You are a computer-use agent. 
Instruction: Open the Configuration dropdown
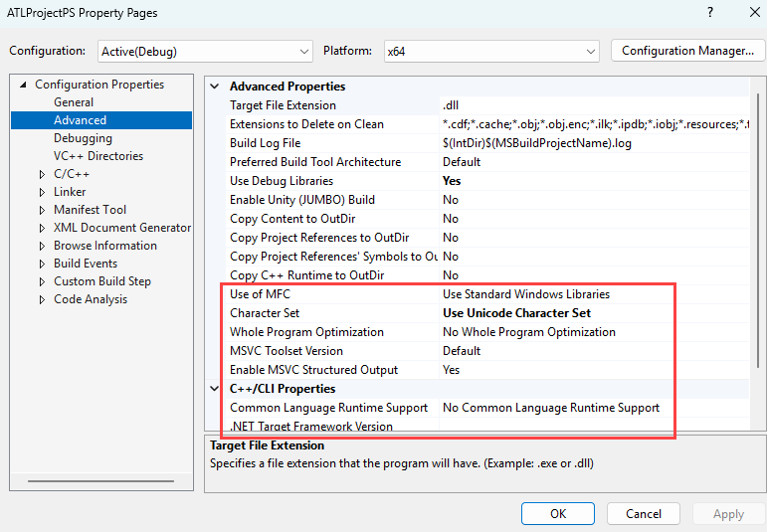click(x=206, y=52)
